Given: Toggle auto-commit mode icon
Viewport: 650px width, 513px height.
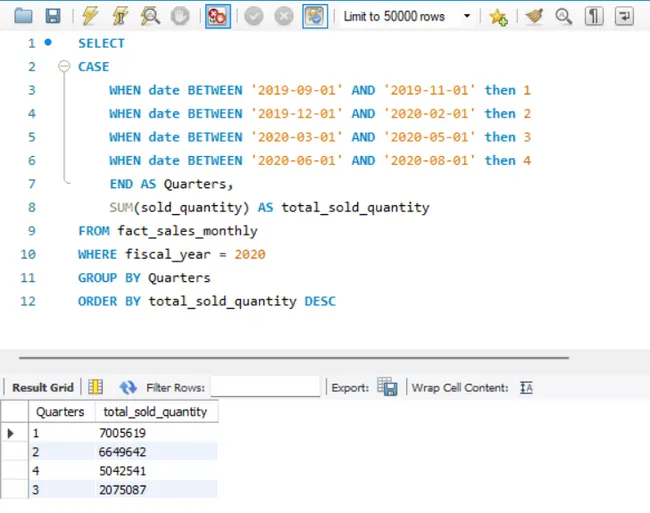Looking at the screenshot, I should pyautogui.click(x=315, y=17).
